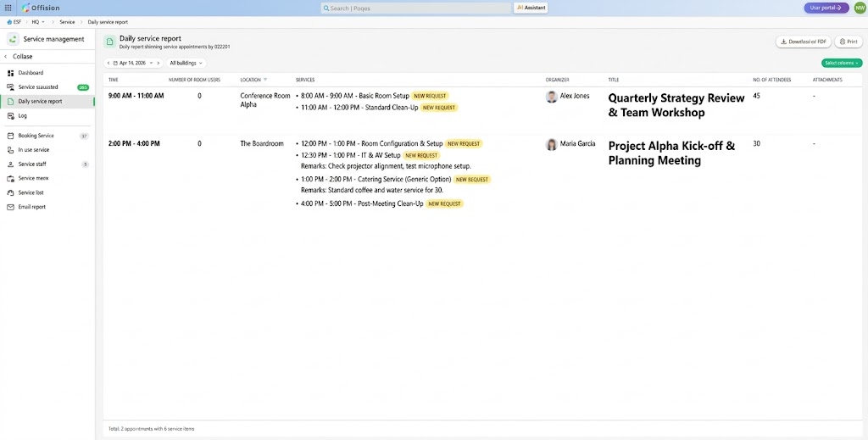Click the Dashboard sidebar icon
This screenshot has height=440, width=868.
pos(11,73)
